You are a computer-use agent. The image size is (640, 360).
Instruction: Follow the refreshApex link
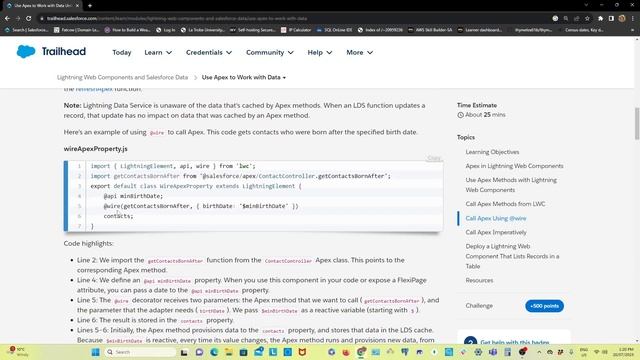(94, 89)
